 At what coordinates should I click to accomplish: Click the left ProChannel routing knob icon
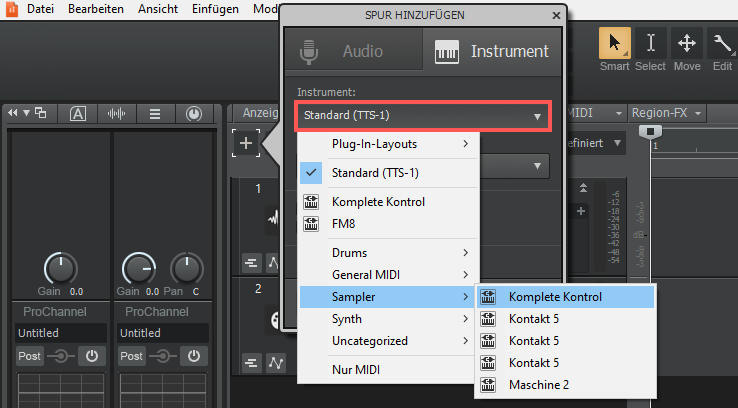pyautogui.click(x=61, y=356)
